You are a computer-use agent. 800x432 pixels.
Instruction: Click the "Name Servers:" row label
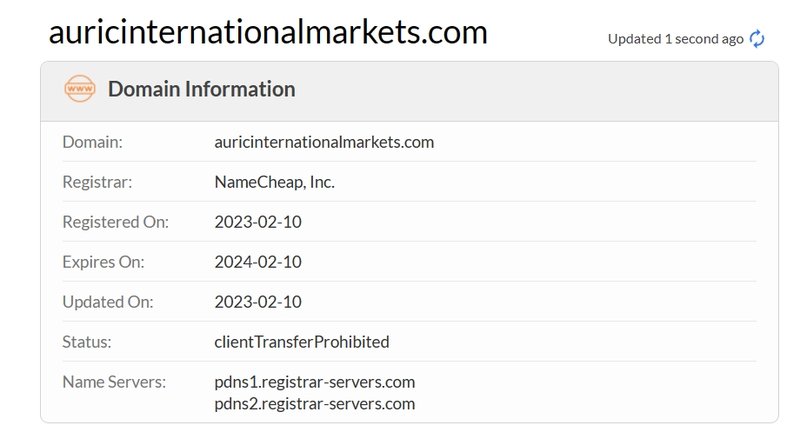click(114, 382)
